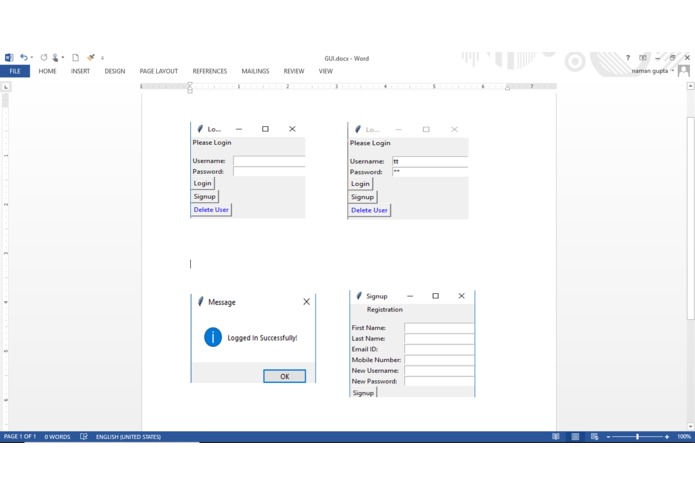Open Customize Quick Access Toolbar dropdown

[x=102, y=58]
